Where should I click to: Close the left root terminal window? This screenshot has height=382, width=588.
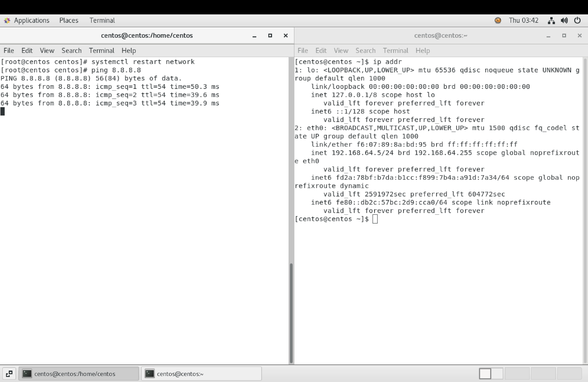point(286,36)
